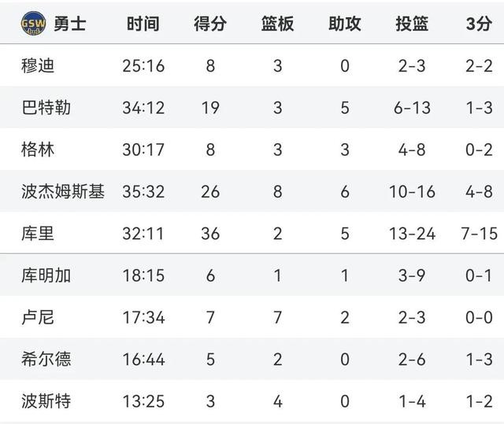Select the 篮板 column header
Image resolution: width=504 pixels, height=424 pixels.
click(x=277, y=24)
